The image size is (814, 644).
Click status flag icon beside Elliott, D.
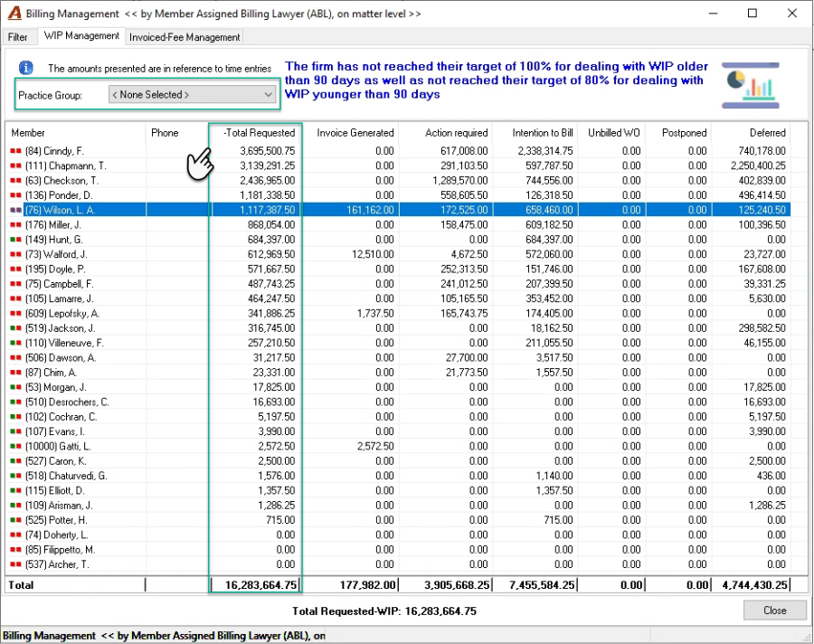coord(15,491)
